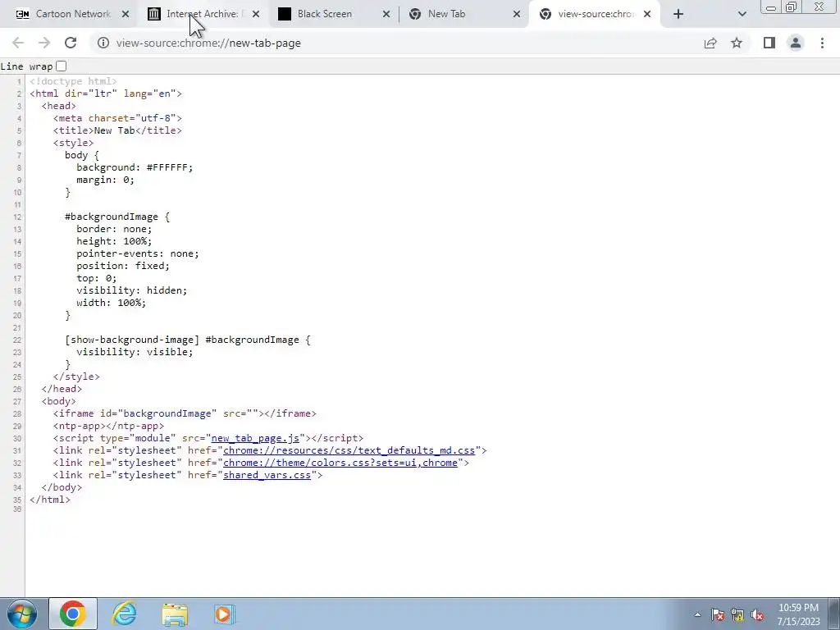
Task: Click the <meta charset="utf-8"> line
Action: pyautogui.click(x=117, y=118)
